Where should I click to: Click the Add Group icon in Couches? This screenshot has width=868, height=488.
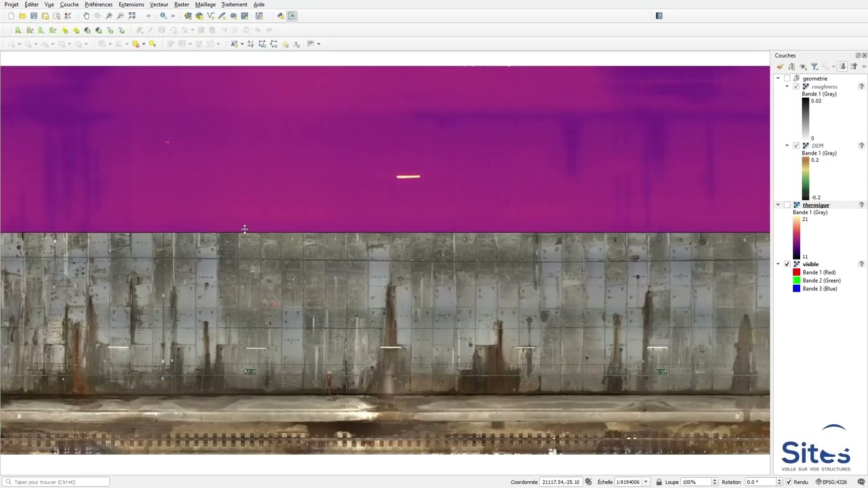(791, 66)
